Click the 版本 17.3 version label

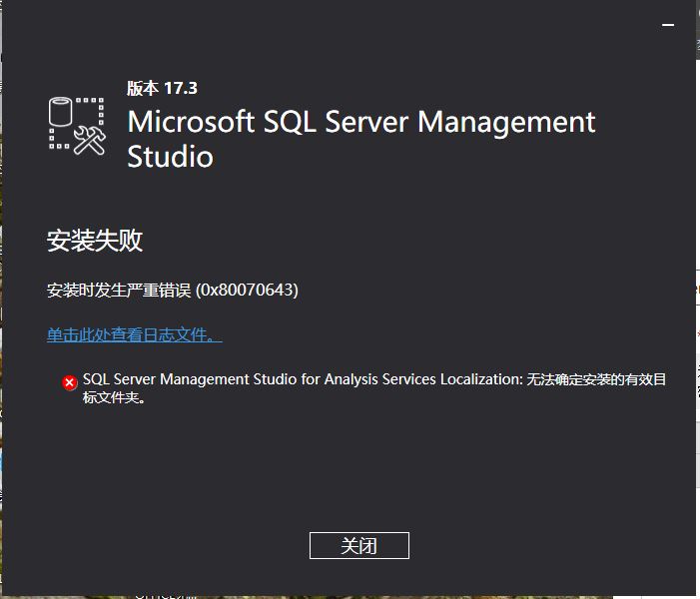162,88
